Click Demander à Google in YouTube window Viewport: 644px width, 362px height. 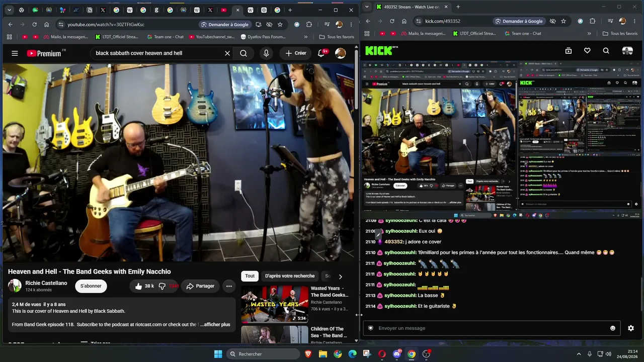[x=225, y=25]
